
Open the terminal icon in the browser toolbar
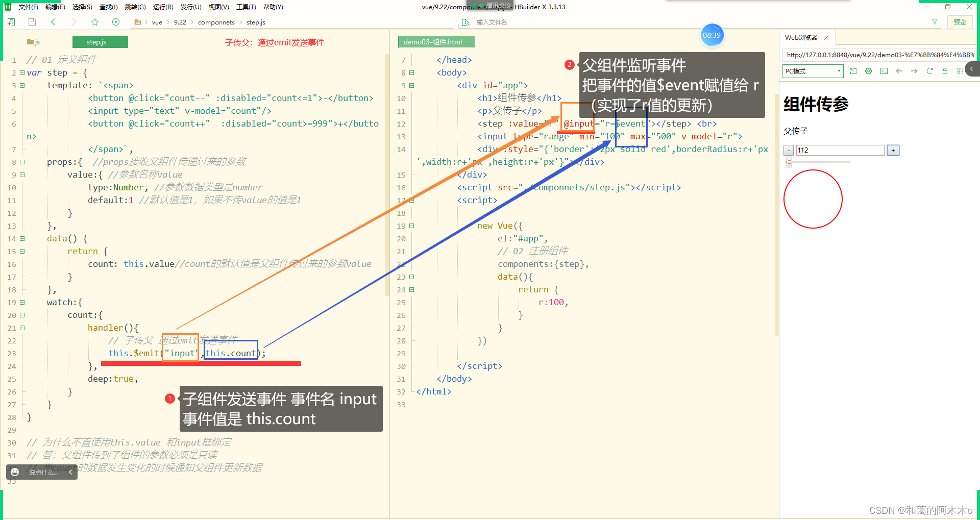884,71
